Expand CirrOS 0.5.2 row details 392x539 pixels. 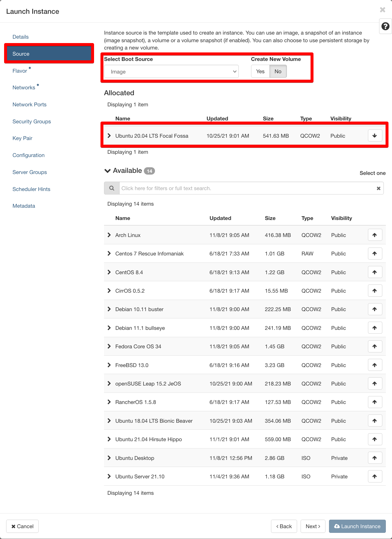click(x=109, y=291)
